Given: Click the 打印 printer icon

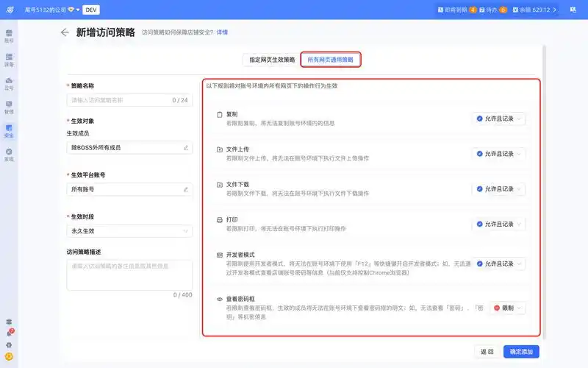Looking at the screenshot, I should (x=220, y=219).
